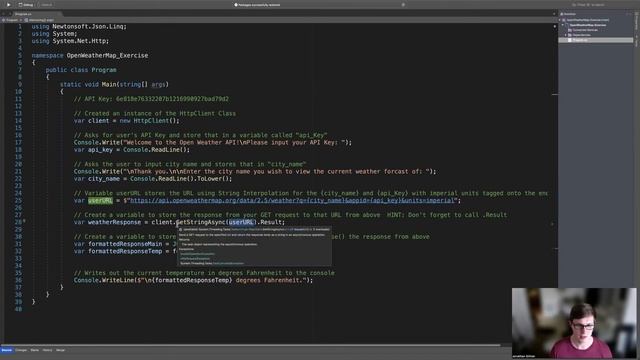Click the Run play button
The image size is (640, 360).
pyautogui.click(x=8, y=5)
